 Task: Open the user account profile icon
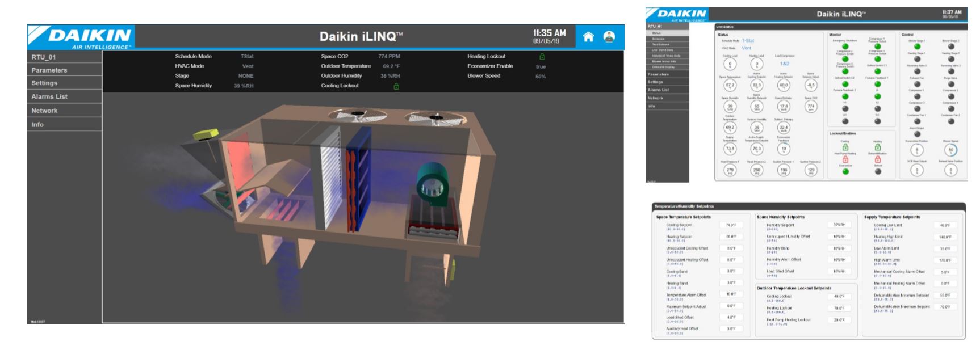(x=609, y=37)
